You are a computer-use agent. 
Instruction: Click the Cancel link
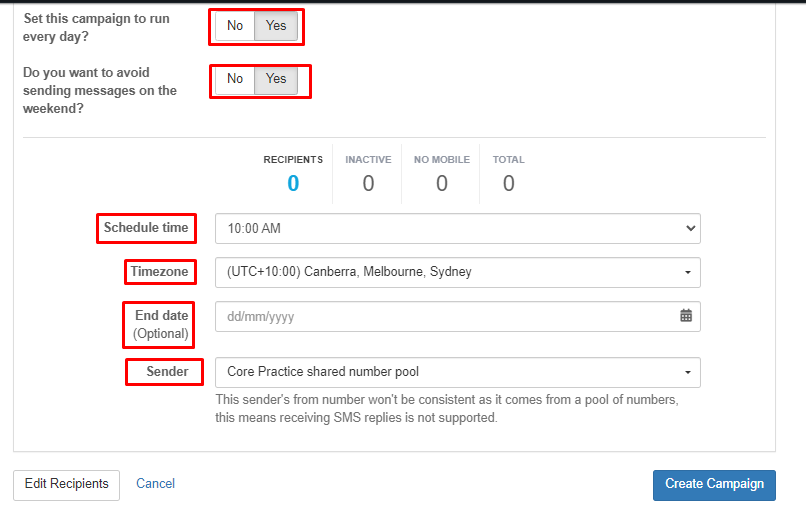(x=155, y=484)
